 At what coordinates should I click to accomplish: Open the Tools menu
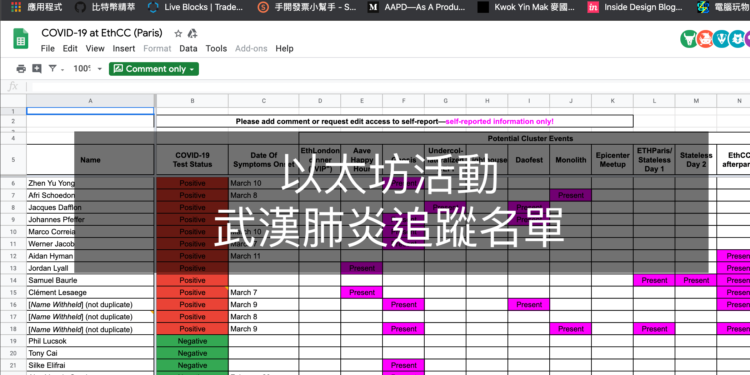coord(216,48)
